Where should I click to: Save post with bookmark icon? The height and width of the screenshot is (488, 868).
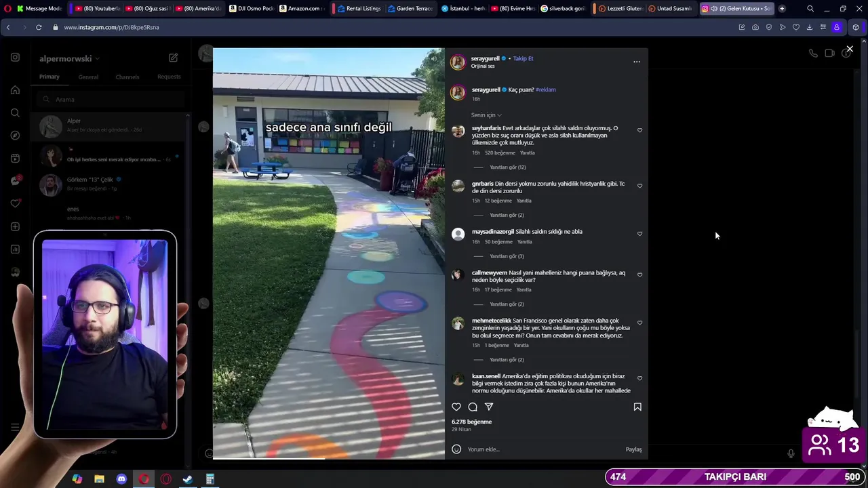click(637, 407)
